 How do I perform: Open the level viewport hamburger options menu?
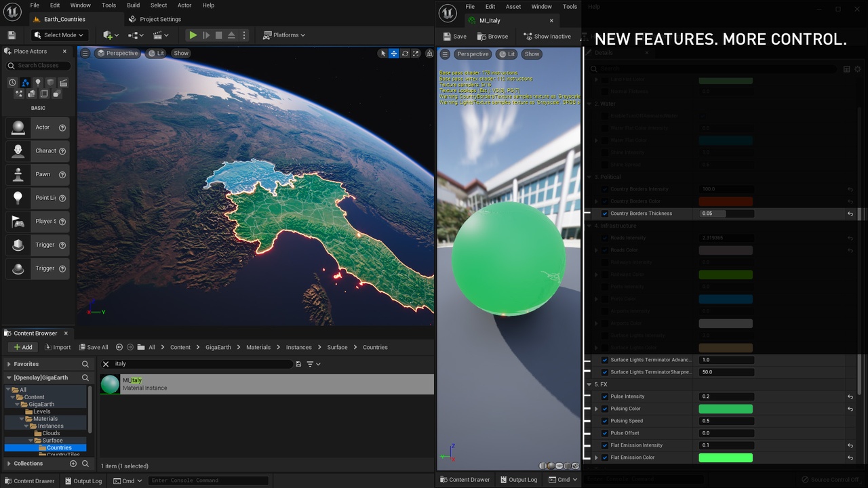click(85, 53)
